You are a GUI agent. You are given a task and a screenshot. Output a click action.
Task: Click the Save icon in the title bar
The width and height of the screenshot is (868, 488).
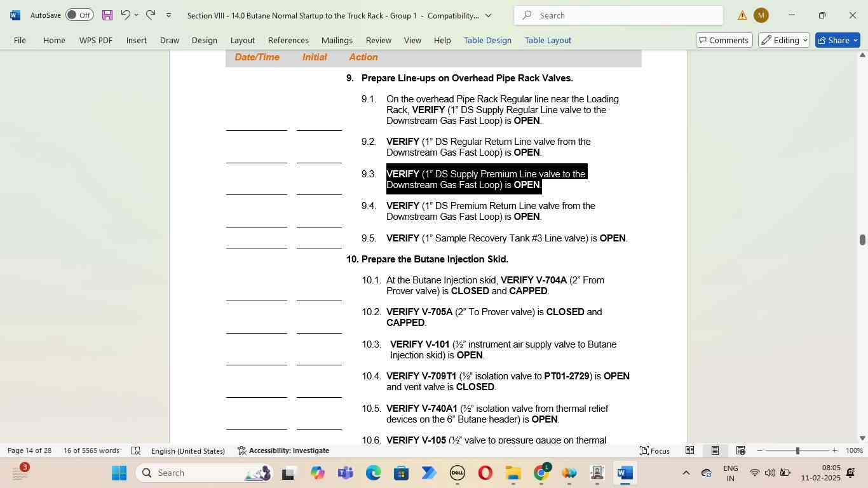(x=107, y=15)
